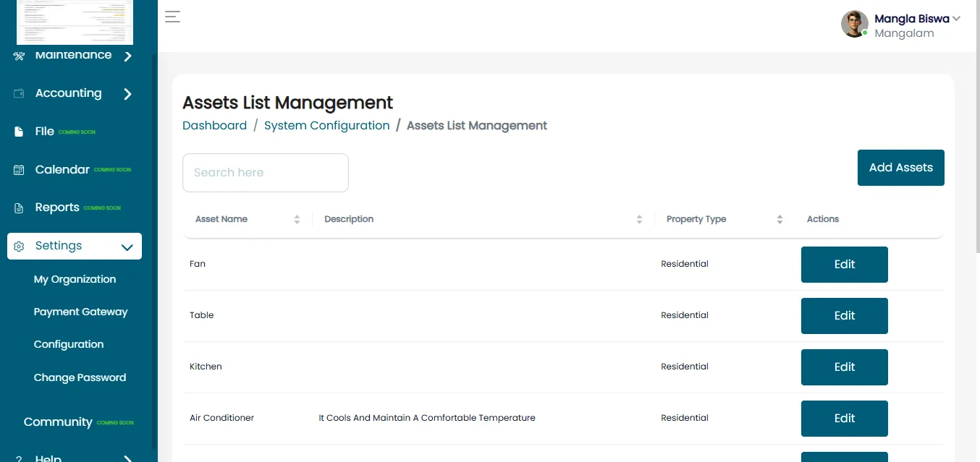The image size is (980, 462).
Task: Focus the Search here input field
Action: (266, 173)
